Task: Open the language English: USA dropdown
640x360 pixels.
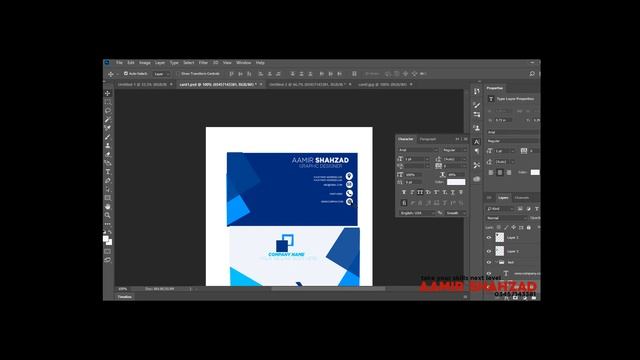Action: coord(417,213)
